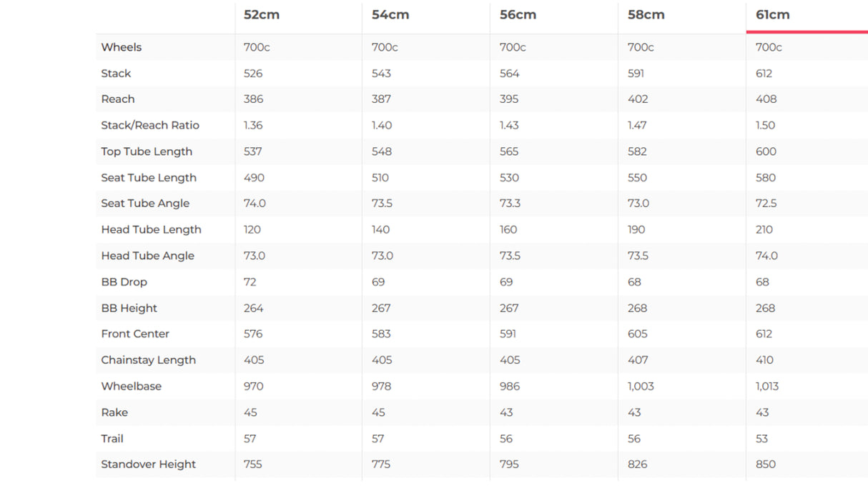Image resolution: width=868 pixels, height=488 pixels.
Task: Click the Standover Height row label
Action: tap(148, 464)
